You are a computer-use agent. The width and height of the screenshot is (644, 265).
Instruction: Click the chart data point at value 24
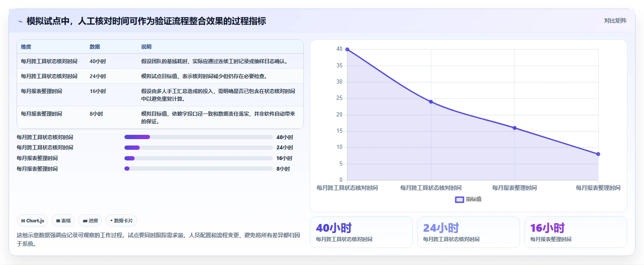tap(431, 102)
